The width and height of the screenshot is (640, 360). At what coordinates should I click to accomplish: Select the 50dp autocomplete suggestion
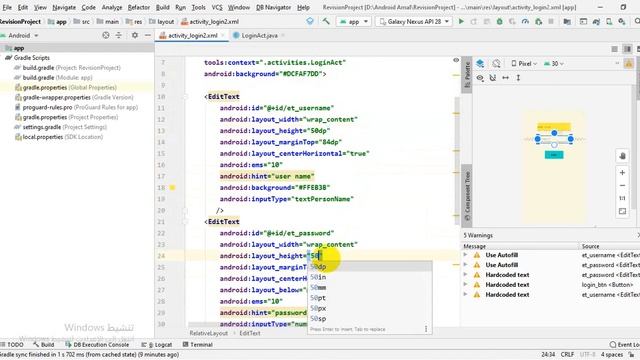pos(370,267)
